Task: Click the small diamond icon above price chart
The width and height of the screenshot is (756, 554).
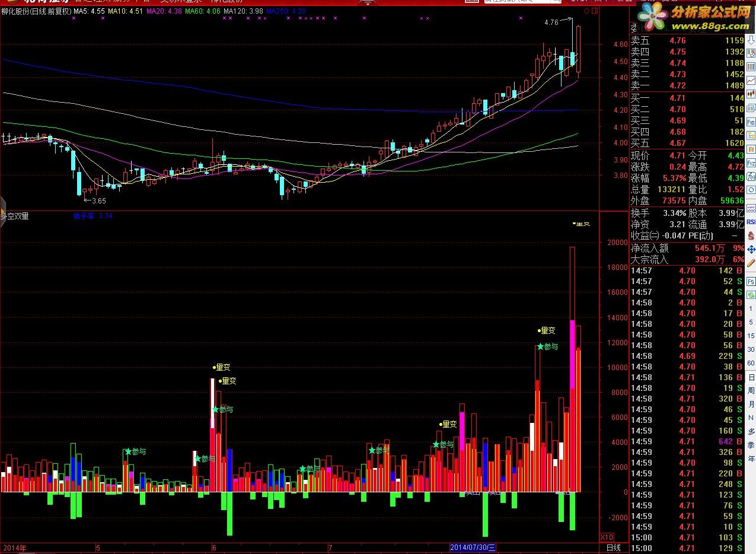Action: (x=587, y=11)
